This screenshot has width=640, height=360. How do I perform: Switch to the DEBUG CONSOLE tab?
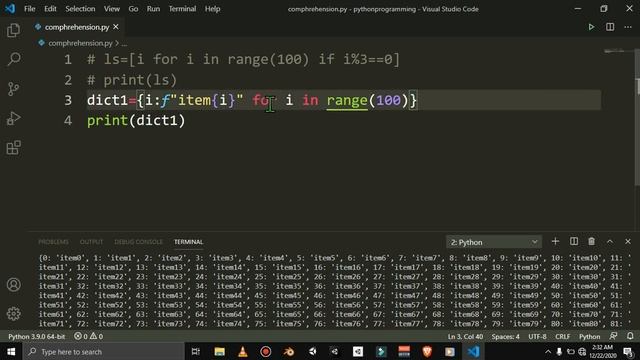coord(138,242)
